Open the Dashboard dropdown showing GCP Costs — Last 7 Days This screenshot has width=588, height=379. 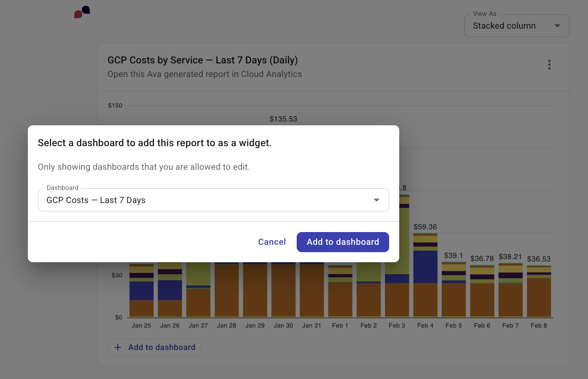tap(213, 200)
